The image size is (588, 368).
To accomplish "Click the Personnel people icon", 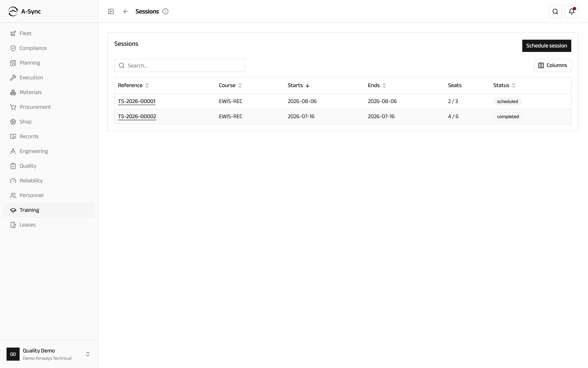I will (x=13, y=195).
